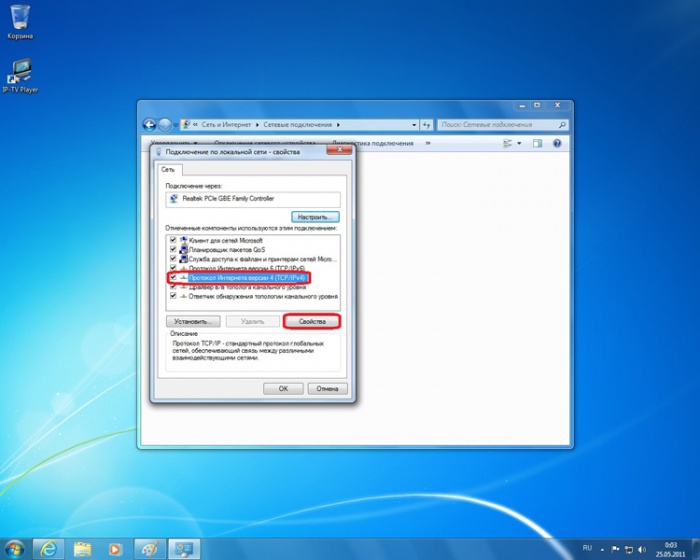The height and width of the screenshot is (560, 700).
Task: Click the Windows Start orb
Action: pos(14,548)
